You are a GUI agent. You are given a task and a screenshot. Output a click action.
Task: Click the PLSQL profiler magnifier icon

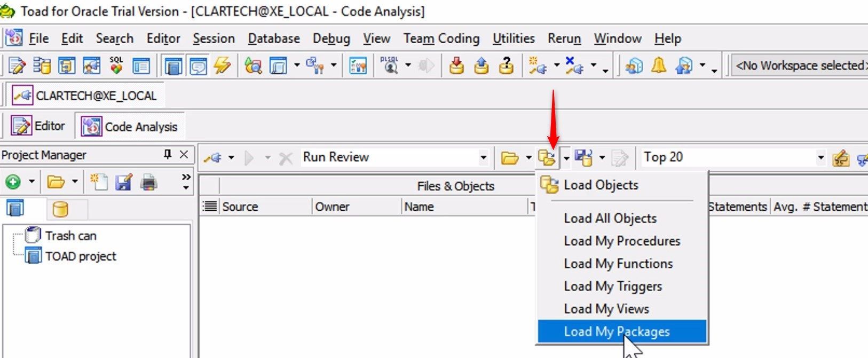[390, 66]
